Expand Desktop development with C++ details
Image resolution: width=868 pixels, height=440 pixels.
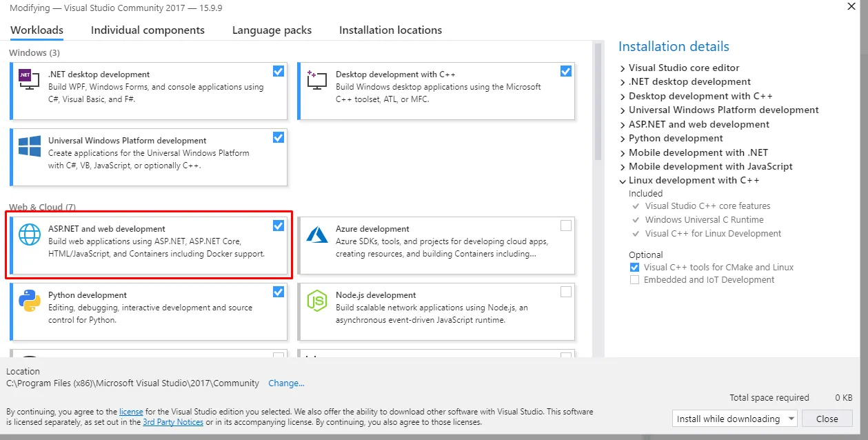tap(623, 97)
